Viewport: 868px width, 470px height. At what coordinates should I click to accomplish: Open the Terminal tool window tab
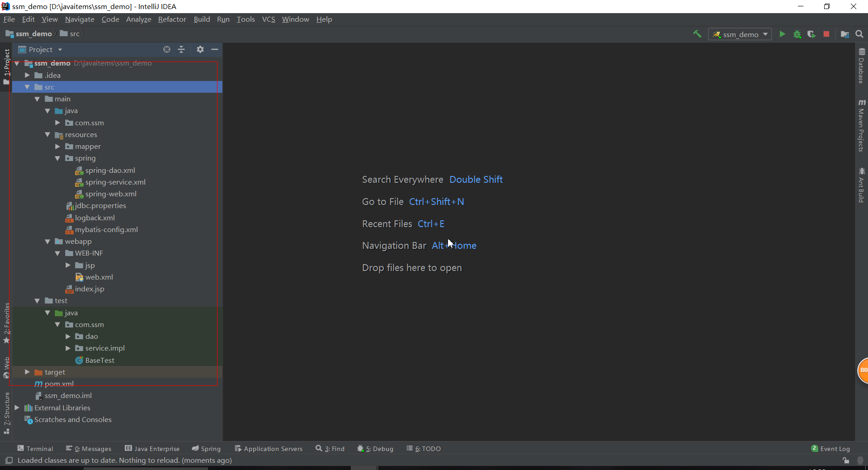click(35, 449)
